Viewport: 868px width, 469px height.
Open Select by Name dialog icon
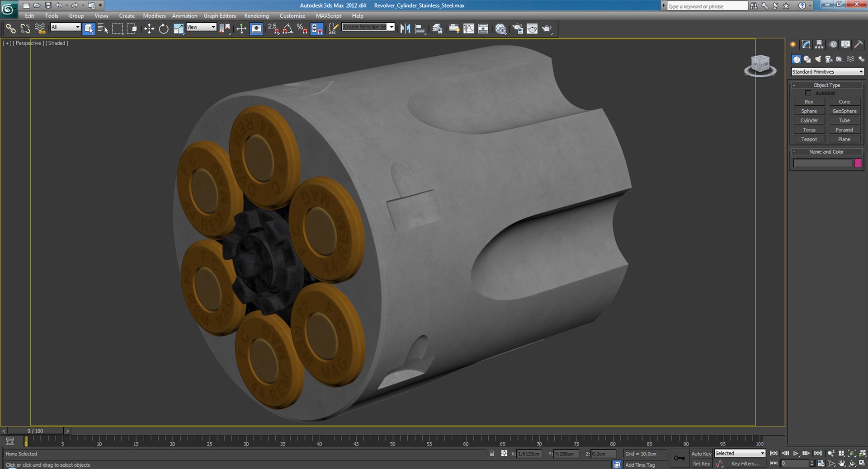[x=103, y=28]
